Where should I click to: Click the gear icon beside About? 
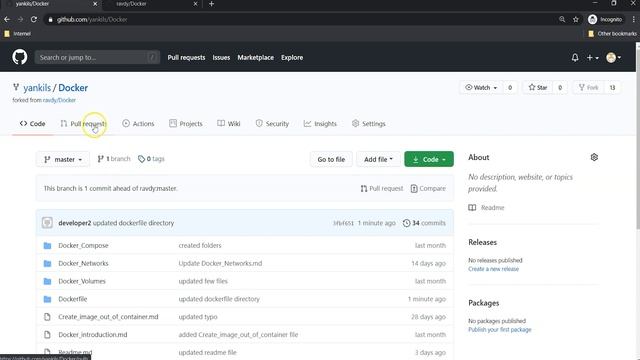pos(594,157)
